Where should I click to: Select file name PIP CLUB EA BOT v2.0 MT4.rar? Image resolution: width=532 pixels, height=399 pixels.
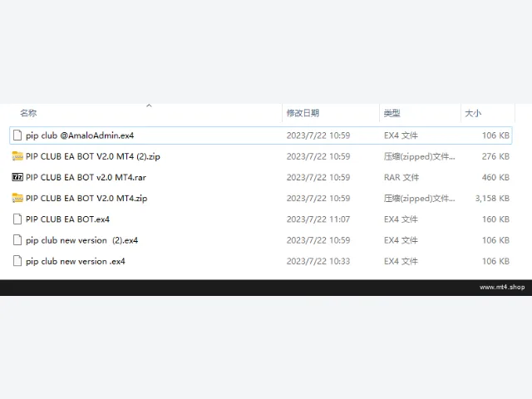coord(86,177)
